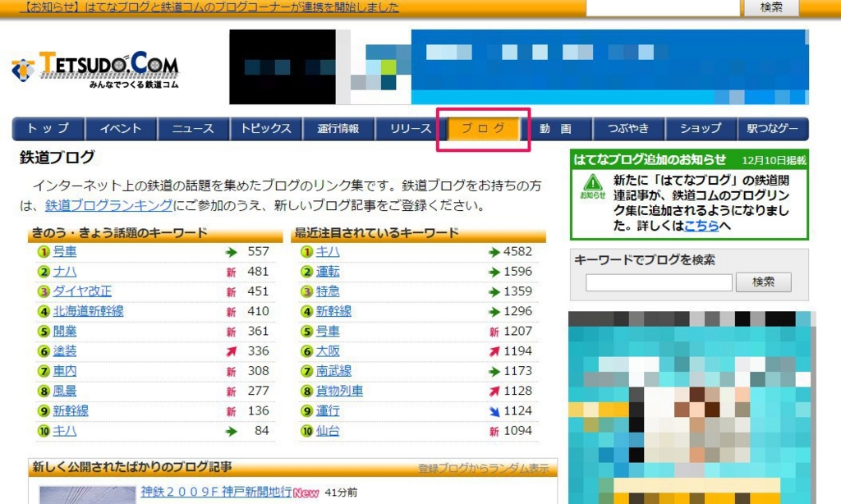Image resolution: width=841 pixels, height=504 pixels.
Task: Open keyword 新幹線 ranked fourth in recent list
Action: pos(333,311)
